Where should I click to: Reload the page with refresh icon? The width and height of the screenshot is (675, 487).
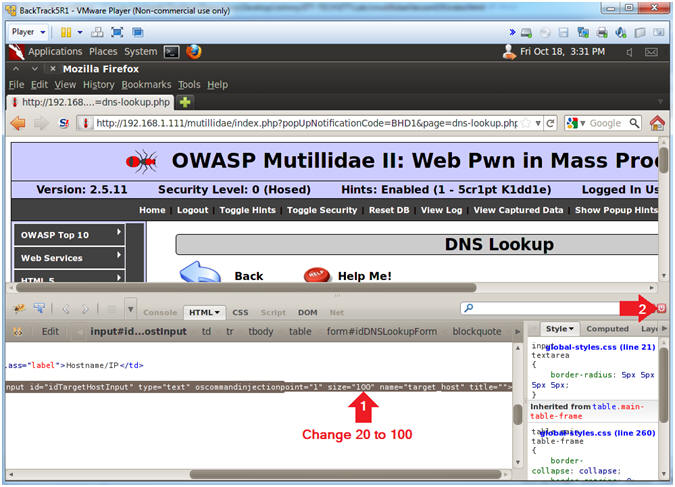[550, 124]
